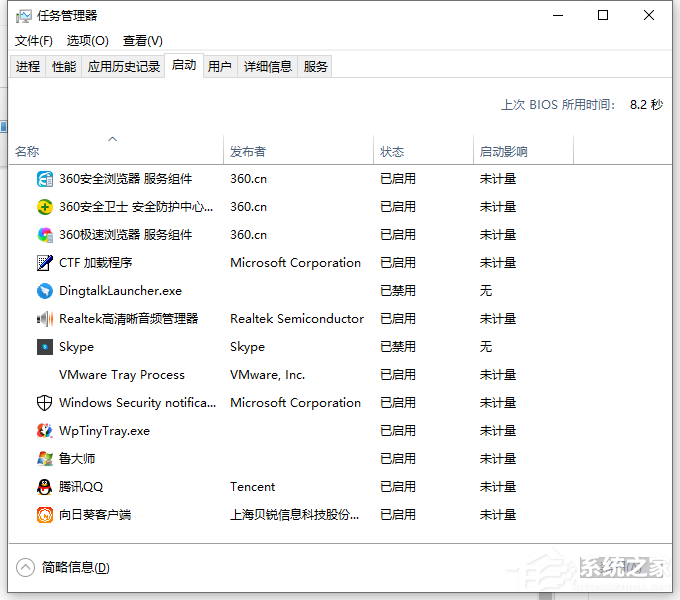
Task: Switch to the 详细信息 tab
Action: point(268,67)
